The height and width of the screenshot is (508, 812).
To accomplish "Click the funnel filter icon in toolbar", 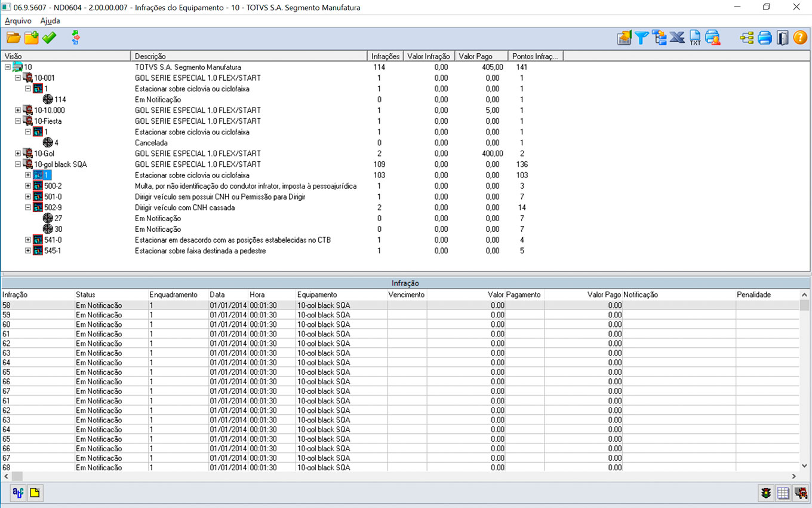I will tap(642, 38).
